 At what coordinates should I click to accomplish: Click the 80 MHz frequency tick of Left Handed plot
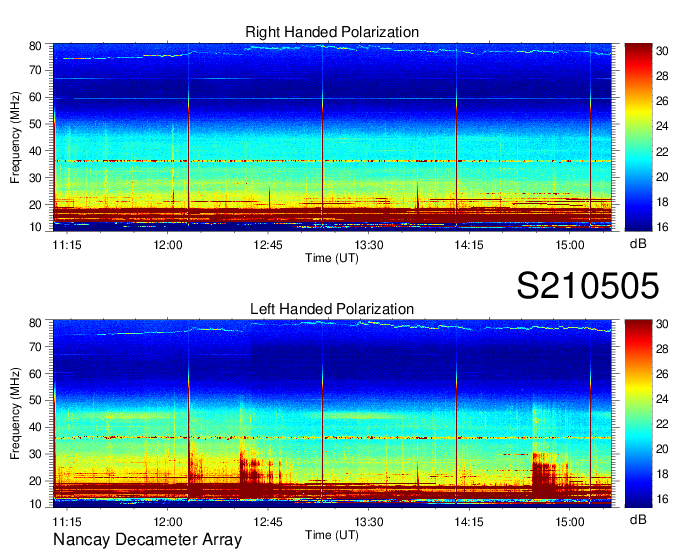click(x=36, y=322)
